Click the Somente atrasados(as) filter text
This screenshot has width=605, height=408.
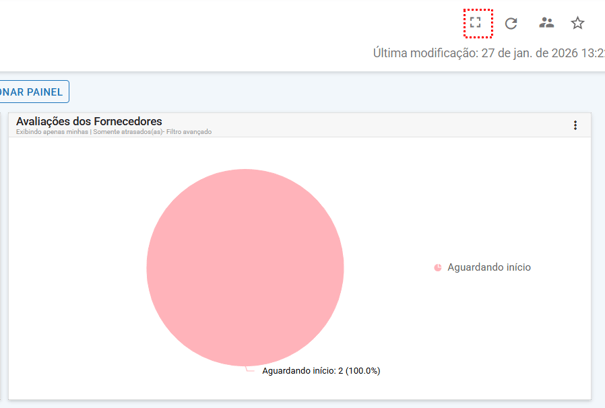[128, 132]
